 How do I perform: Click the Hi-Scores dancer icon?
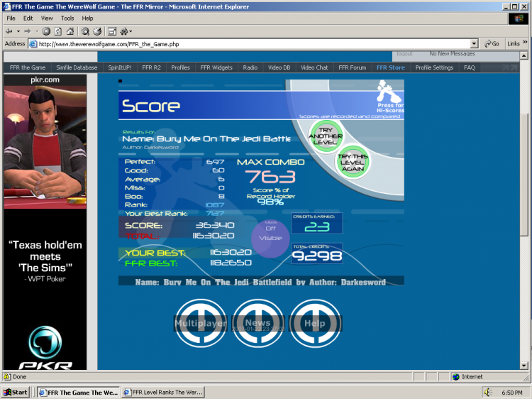pos(389,91)
